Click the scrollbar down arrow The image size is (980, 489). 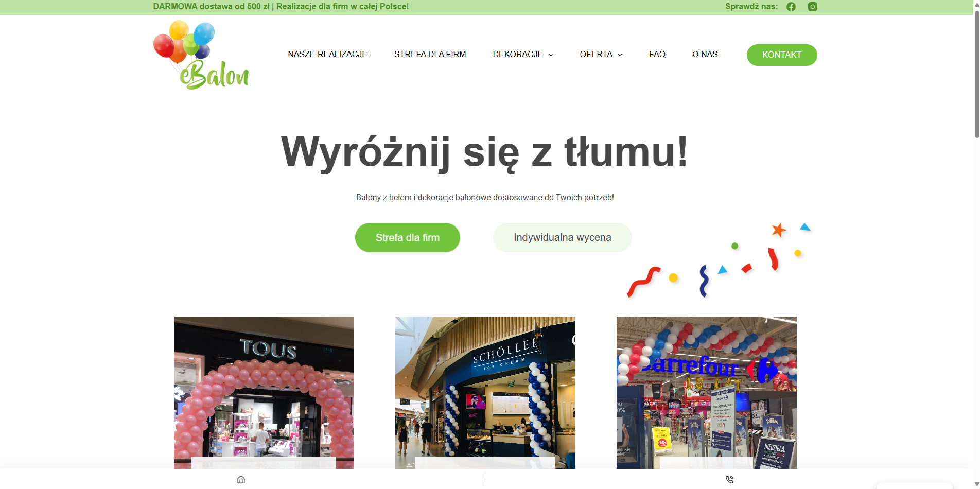tap(976, 483)
